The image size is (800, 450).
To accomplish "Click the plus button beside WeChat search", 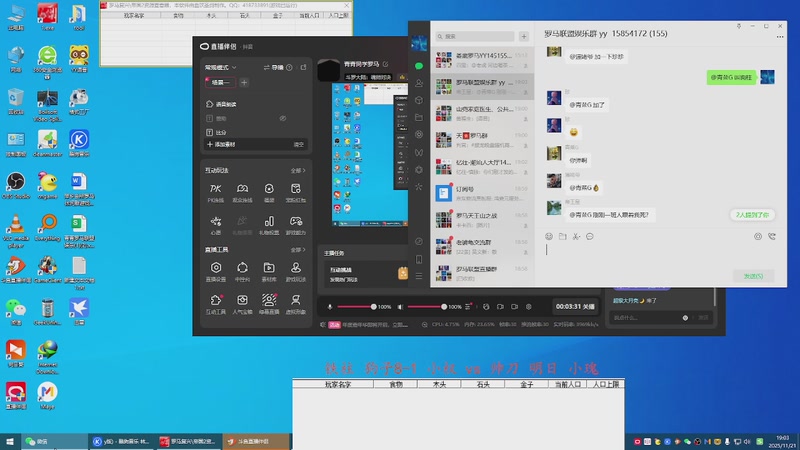I will point(524,36).
